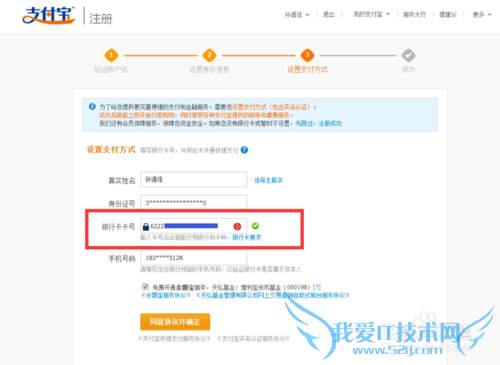The height and width of the screenshot is (365, 500).
Task: Click the 同意协议并确定 orange button
Action: point(175,322)
